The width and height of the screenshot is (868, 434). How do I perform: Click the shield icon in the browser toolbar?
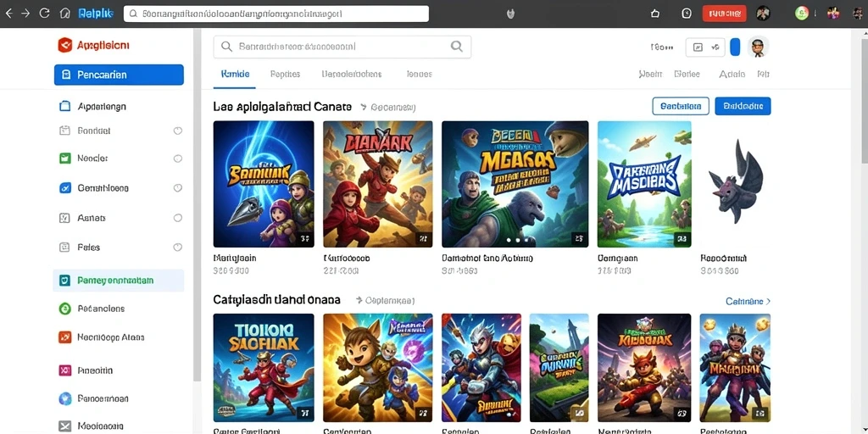511,14
